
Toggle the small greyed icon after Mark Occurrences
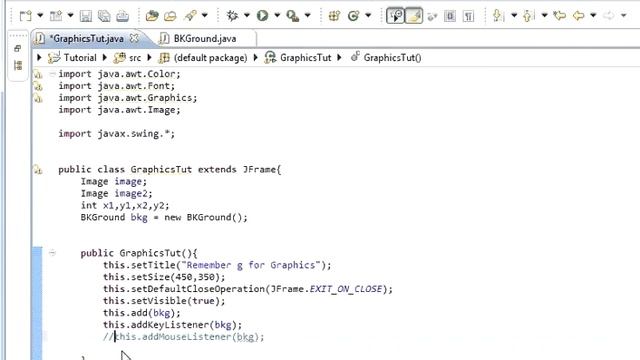tap(432, 16)
